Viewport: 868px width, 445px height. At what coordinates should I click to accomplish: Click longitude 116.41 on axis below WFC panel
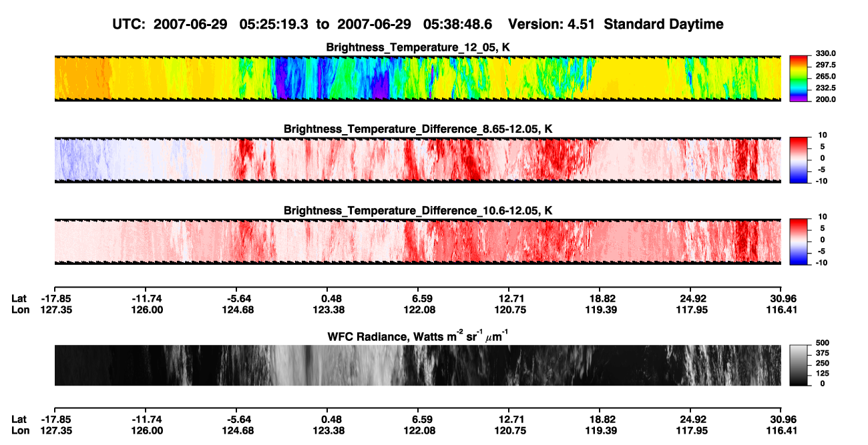click(781, 430)
